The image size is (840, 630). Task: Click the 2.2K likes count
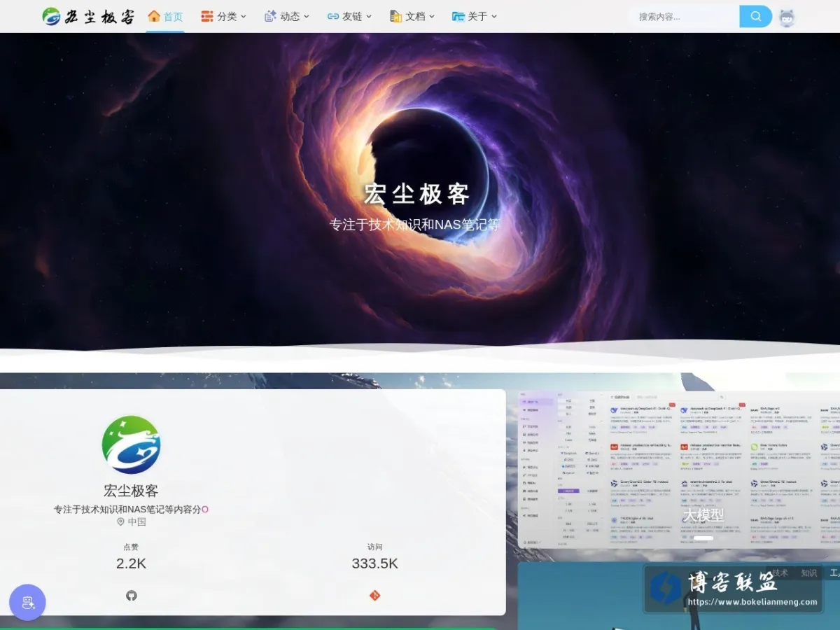coord(131,563)
